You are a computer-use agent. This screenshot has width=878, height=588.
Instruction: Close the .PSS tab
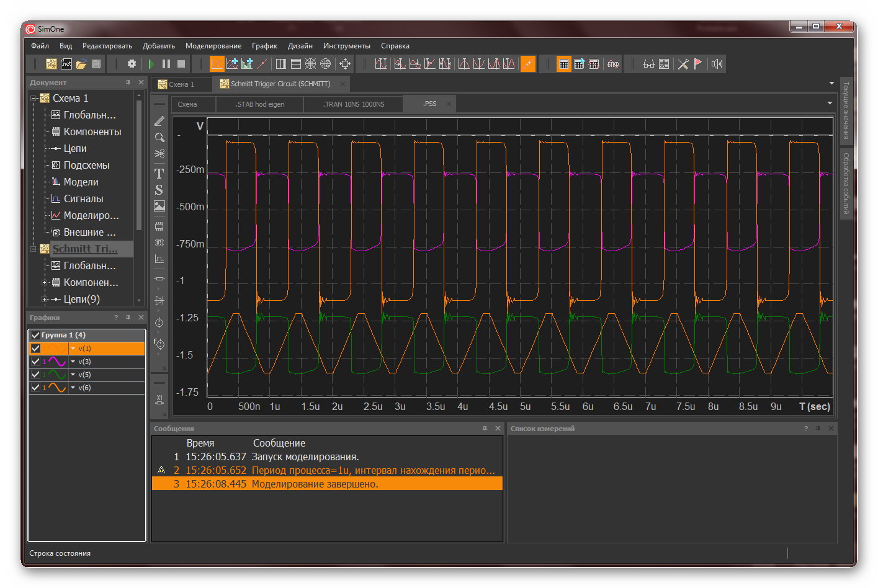coord(449,104)
